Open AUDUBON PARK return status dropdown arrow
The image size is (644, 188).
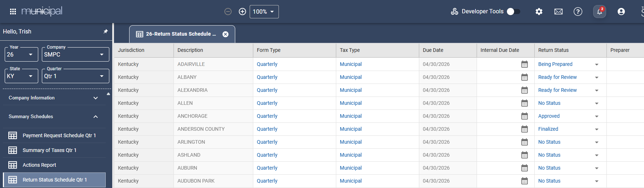tap(597, 181)
